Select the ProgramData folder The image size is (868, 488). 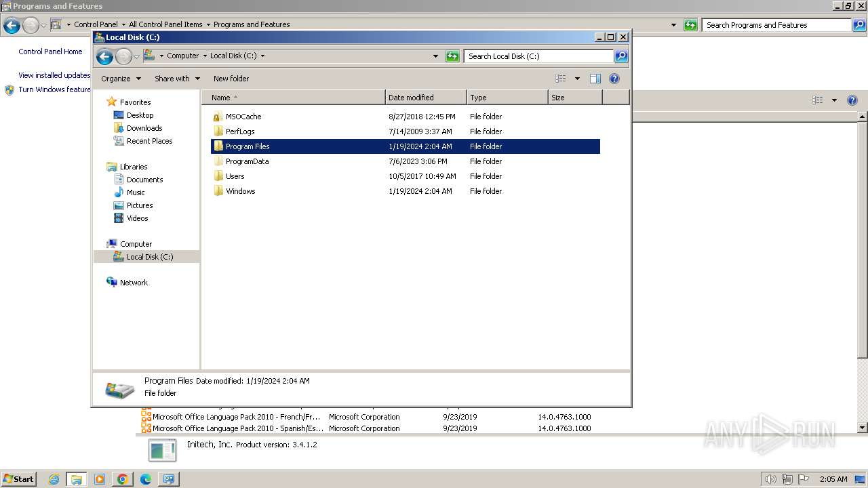point(247,161)
